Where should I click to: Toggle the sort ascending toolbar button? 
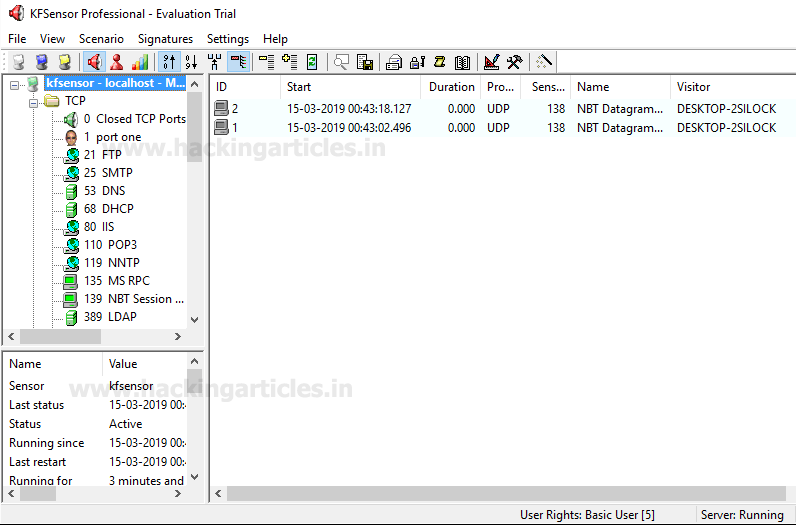click(168, 62)
